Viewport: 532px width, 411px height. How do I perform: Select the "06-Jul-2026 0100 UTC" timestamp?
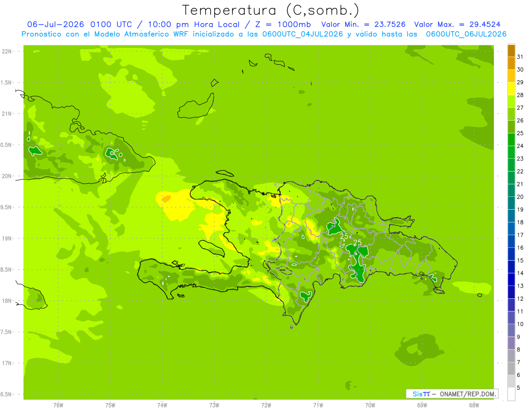pyautogui.click(x=79, y=24)
